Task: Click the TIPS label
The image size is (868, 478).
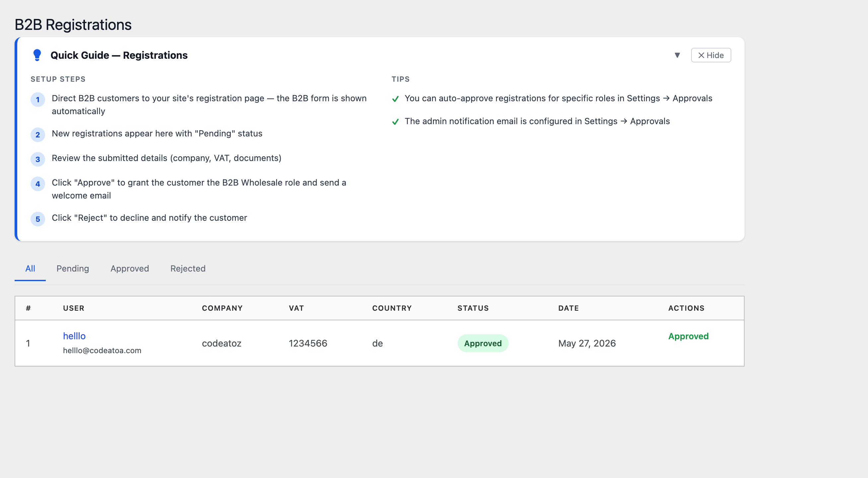Action: (400, 79)
